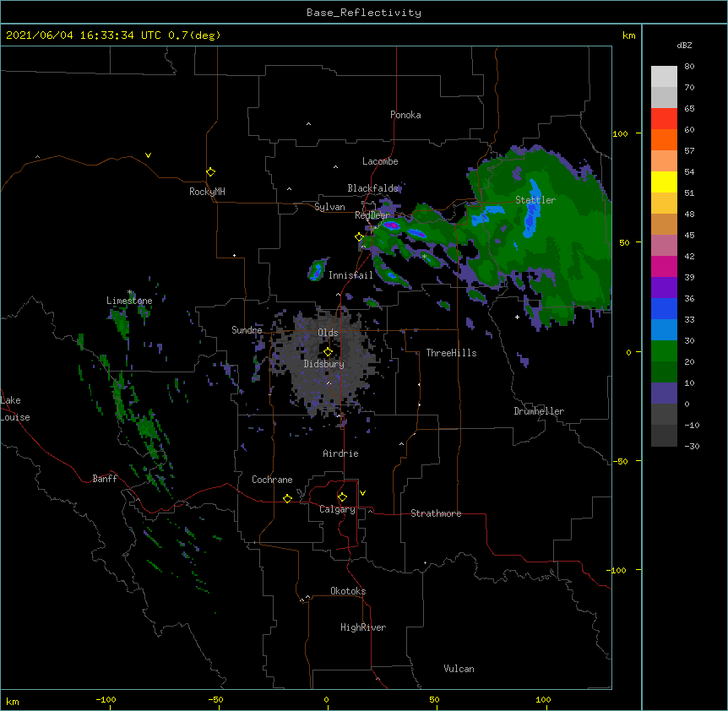The height and width of the screenshot is (711, 728).
Task: Click the Sylvan city label
Action: tap(329, 207)
